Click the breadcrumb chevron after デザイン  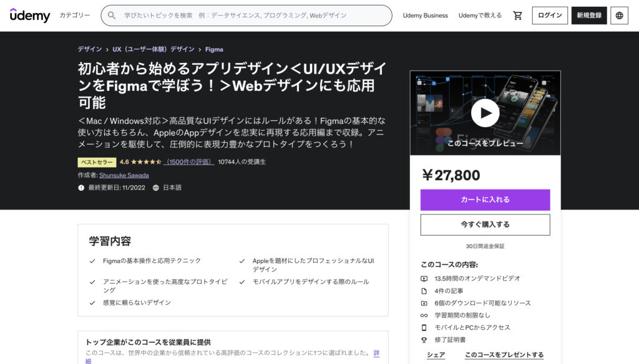[107, 50]
